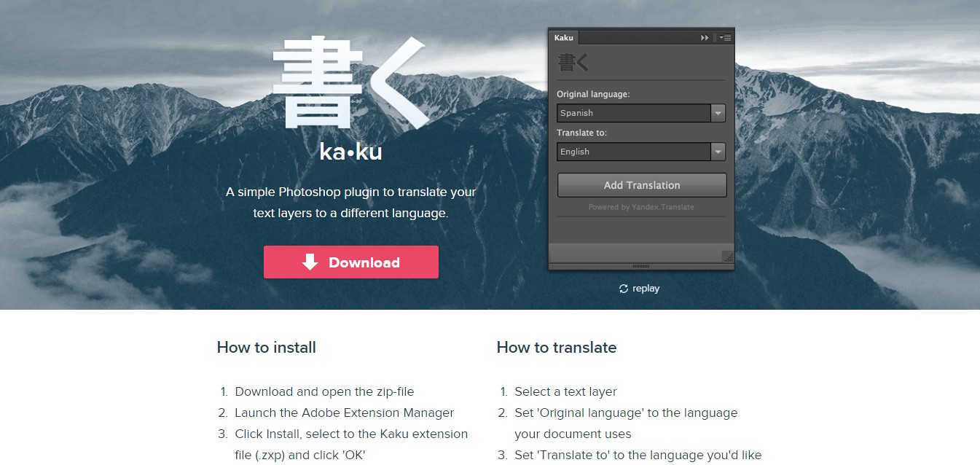Click the dotted drag handle below the panel
Image resolution: width=980 pixels, height=465 pixels.
pyautogui.click(x=640, y=266)
